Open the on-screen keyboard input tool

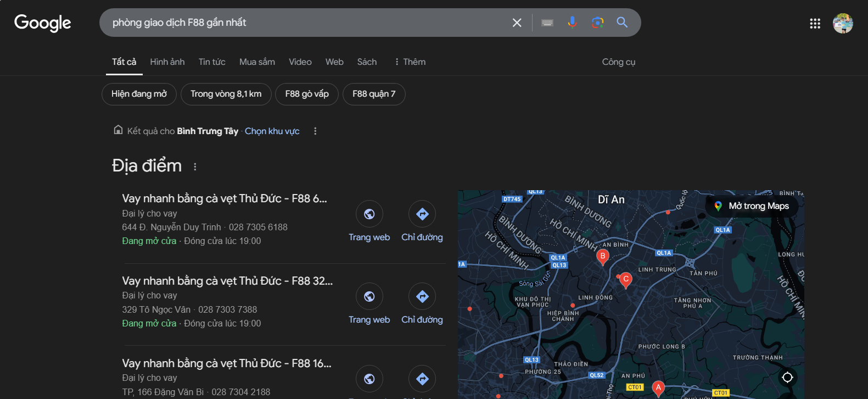547,23
